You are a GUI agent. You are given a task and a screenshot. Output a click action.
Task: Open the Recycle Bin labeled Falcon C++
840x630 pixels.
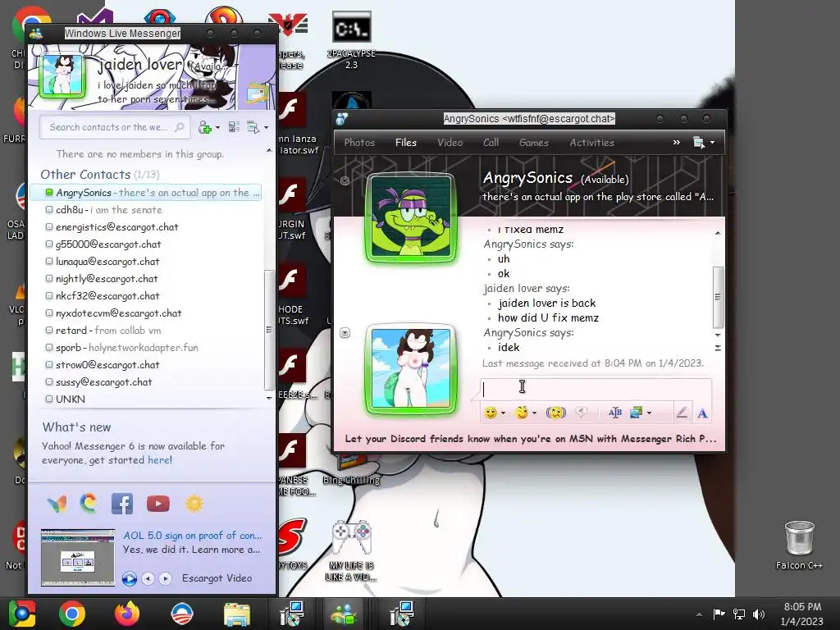click(799, 545)
